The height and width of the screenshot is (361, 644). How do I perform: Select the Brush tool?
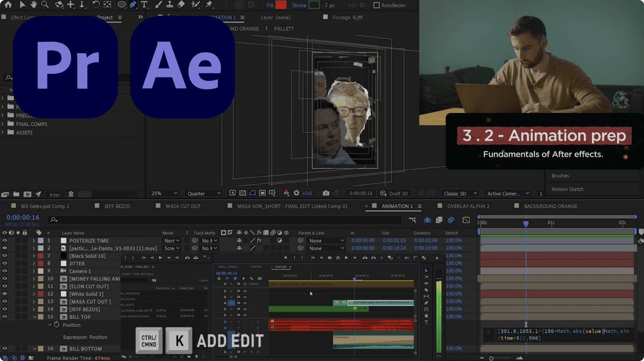tap(158, 5)
